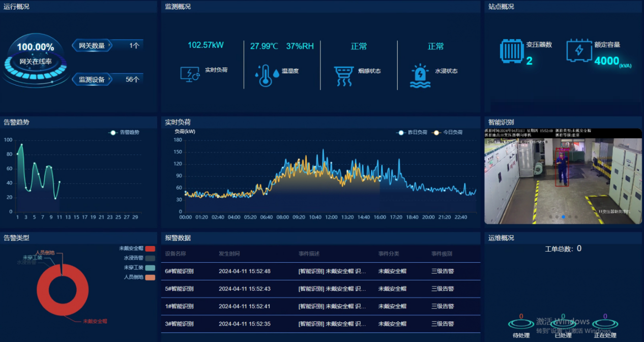The image size is (644, 342).
Task: Click the 变压器数 transformer icon
Action: (511, 51)
